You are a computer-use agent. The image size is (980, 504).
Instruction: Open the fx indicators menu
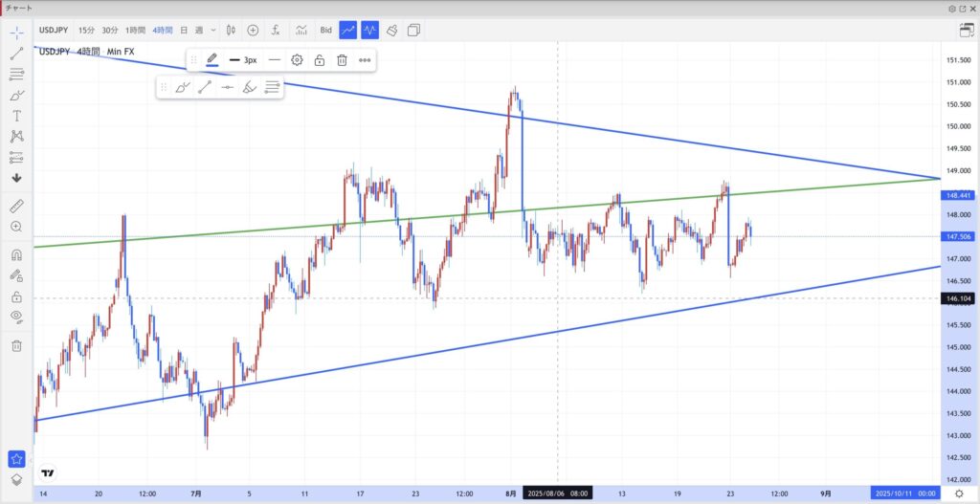tap(276, 30)
